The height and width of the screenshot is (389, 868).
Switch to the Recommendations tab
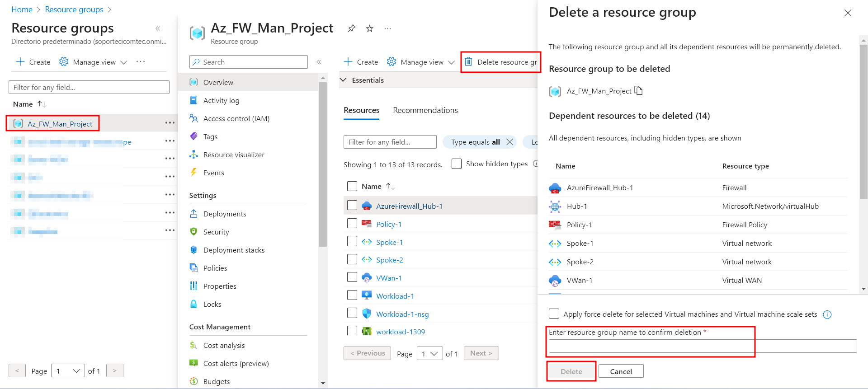425,110
